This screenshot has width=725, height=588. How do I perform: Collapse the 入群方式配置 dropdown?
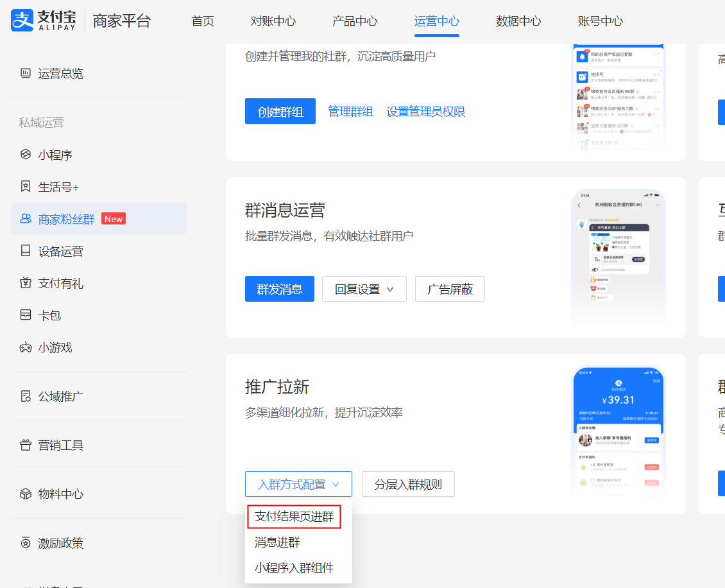click(x=298, y=484)
